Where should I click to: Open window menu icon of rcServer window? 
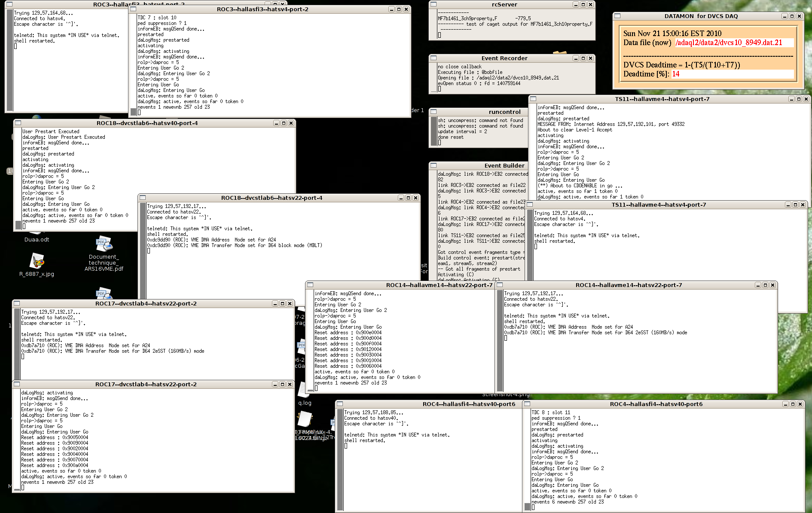(x=433, y=4)
